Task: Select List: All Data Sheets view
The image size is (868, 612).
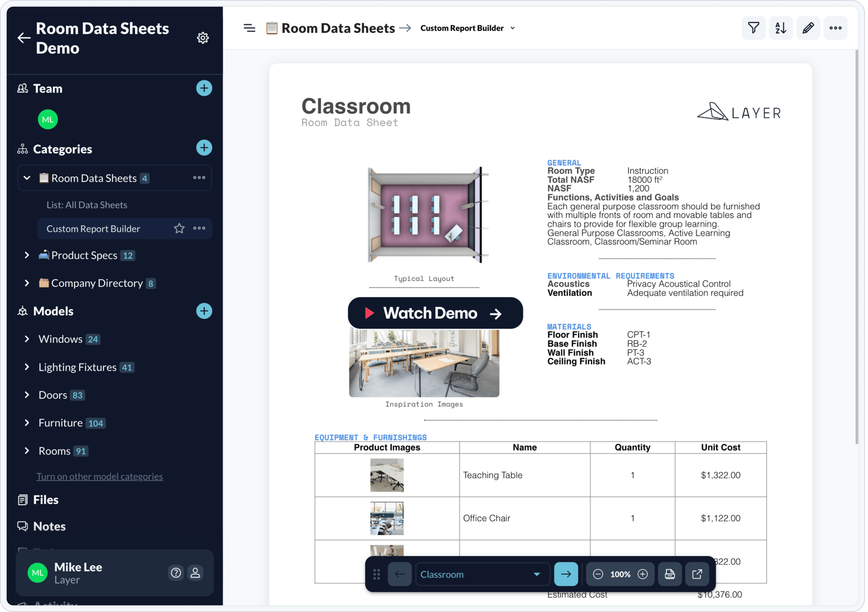Action: coord(87,205)
